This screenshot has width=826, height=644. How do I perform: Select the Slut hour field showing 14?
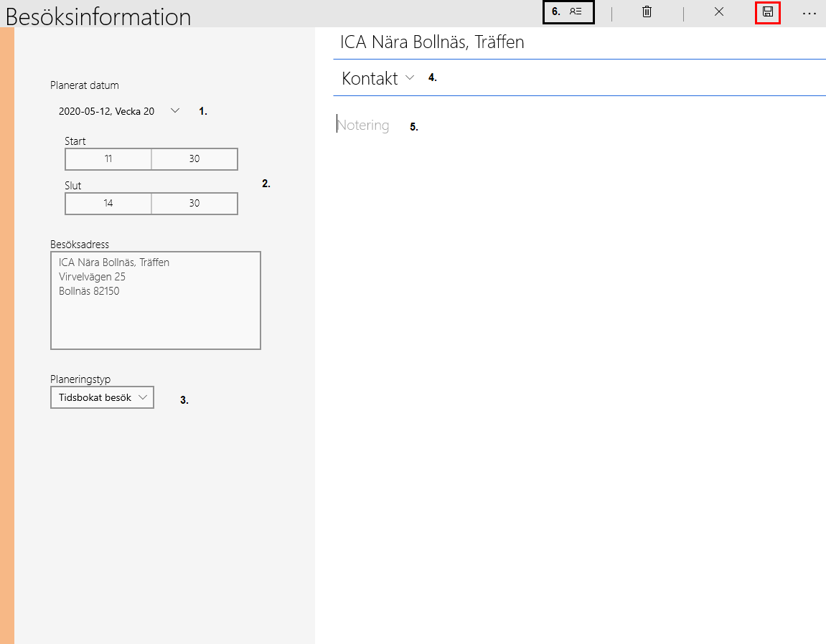pos(108,203)
